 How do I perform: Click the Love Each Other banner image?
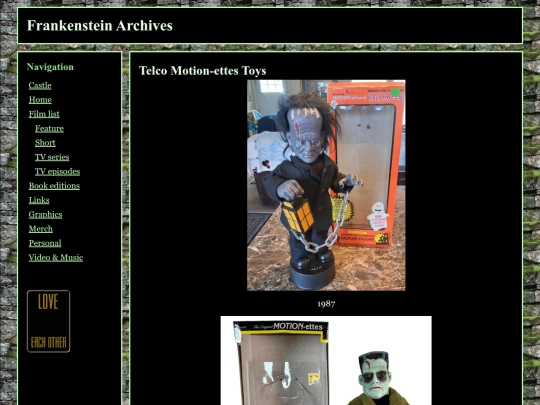pyautogui.click(x=49, y=321)
